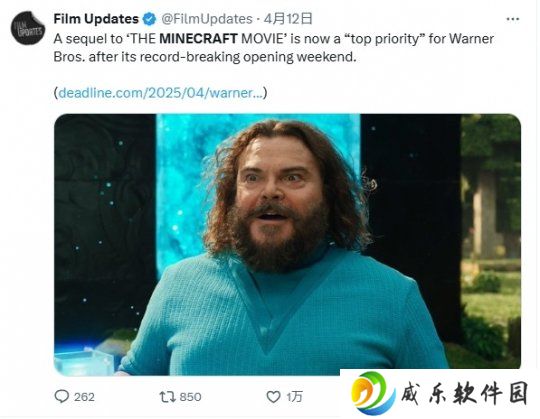Click the retweet arrows icon
The image size is (540, 419).
click(167, 397)
